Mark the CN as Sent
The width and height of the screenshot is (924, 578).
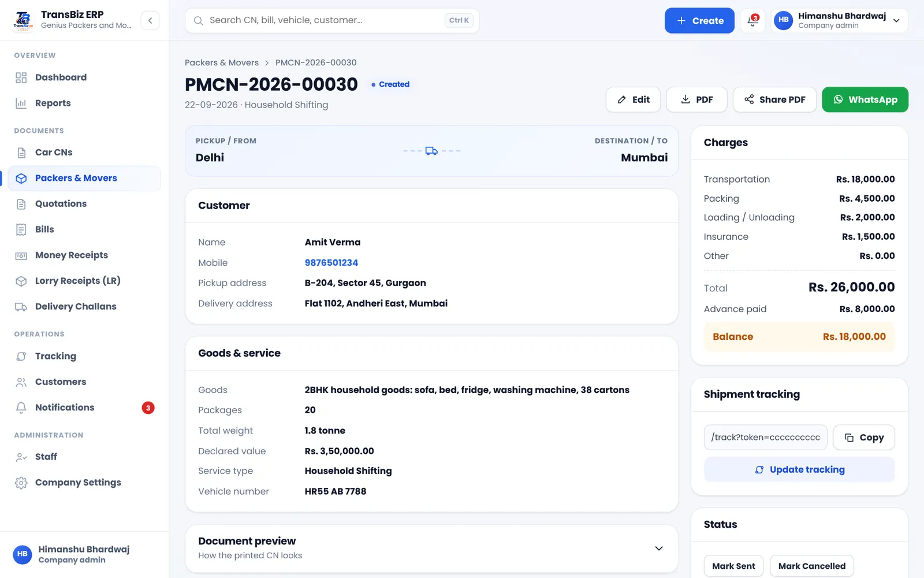pos(733,566)
